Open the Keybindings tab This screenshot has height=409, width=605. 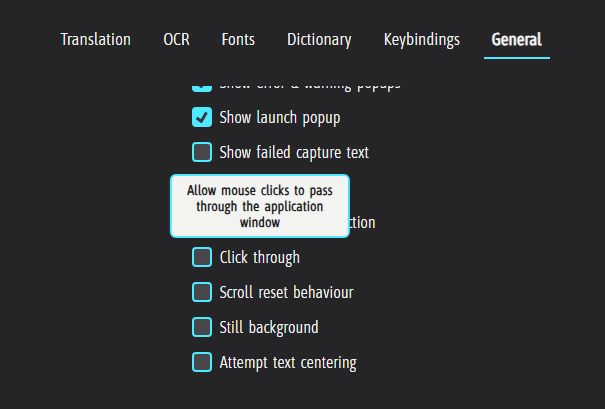click(x=421, y=40)
